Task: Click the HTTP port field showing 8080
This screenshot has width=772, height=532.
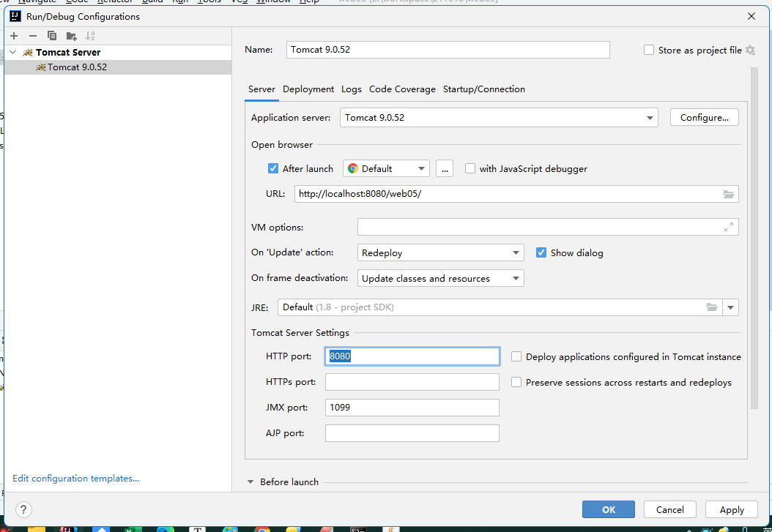Action: [x=412, y=356]
